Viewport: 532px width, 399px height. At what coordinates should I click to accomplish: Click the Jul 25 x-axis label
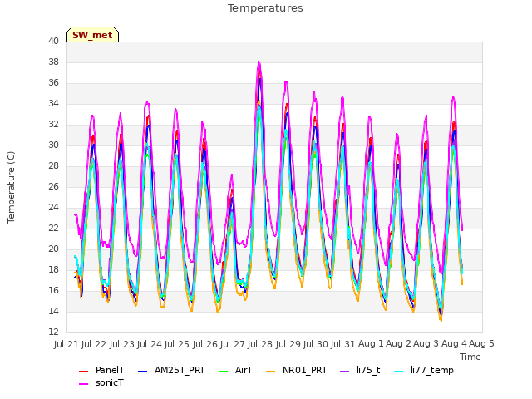point(177,344)
